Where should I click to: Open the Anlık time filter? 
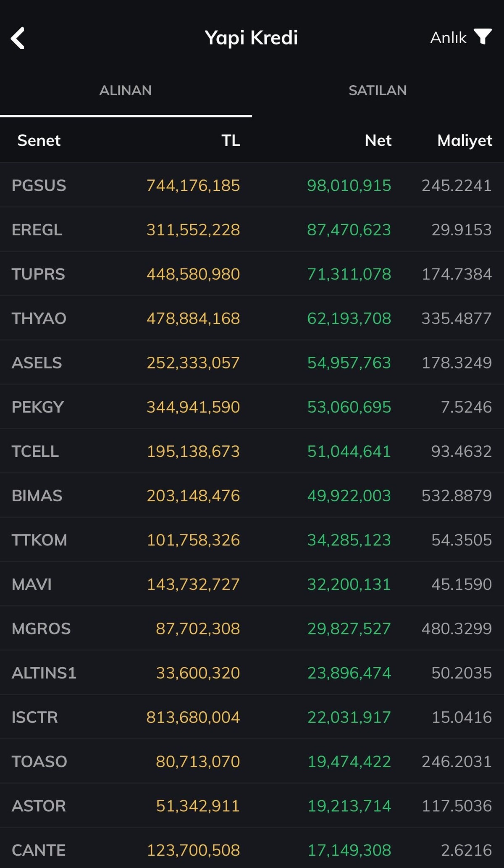point(448,38)
